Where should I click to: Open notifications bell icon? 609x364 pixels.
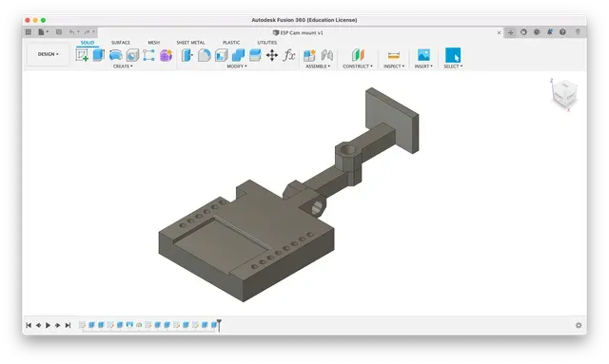[x=550, y=32]
